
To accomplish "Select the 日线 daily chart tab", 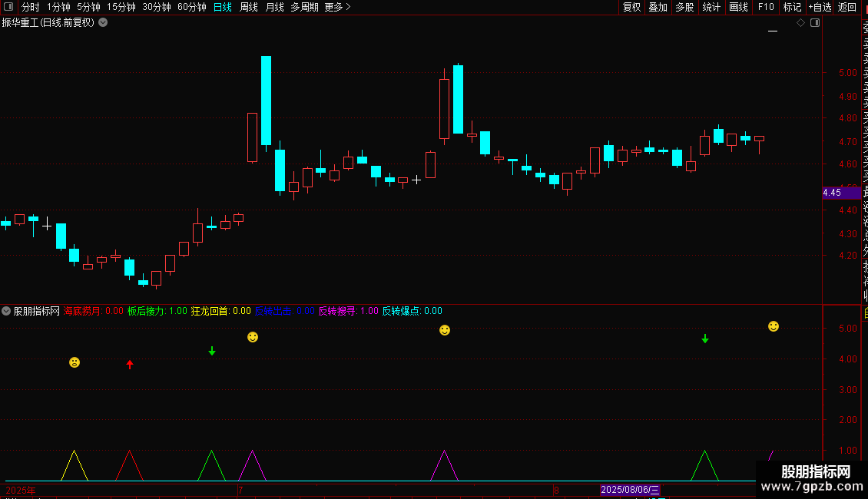I will coord(223,7).
